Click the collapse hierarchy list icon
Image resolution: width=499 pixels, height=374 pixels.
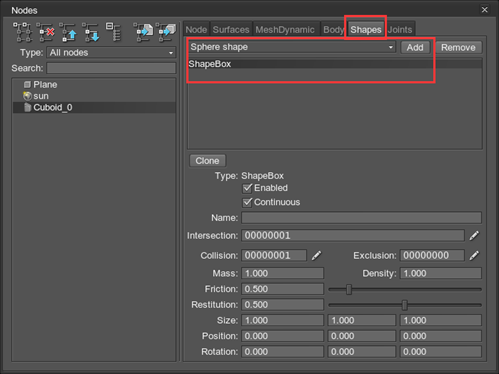[x=113, y=32]
